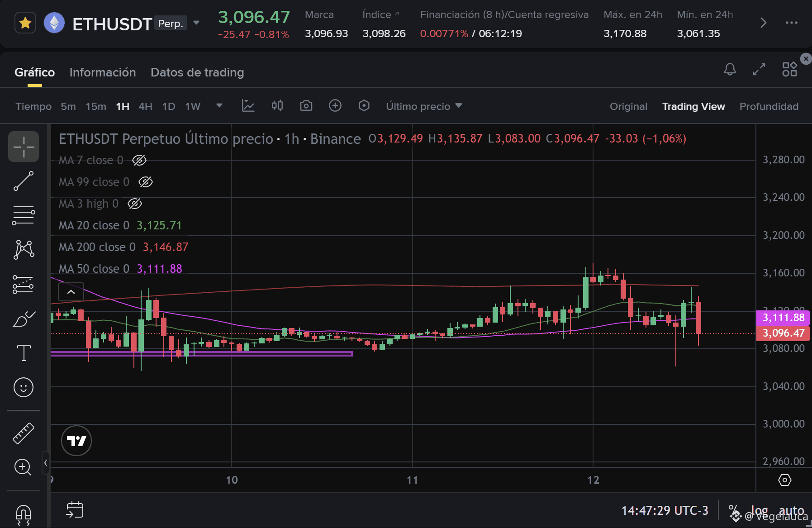Viewport: 812px width, 528px height.
Task: Open the ETHUSDT pair selector dropdown arrow
Action: click(196, 23)
